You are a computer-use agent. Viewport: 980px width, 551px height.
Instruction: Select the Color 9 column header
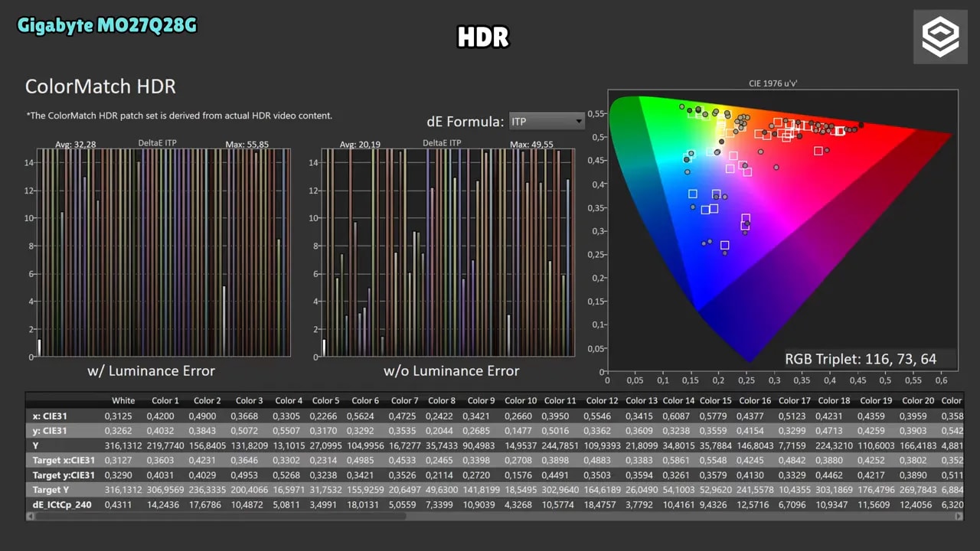[x=481, y=400]
